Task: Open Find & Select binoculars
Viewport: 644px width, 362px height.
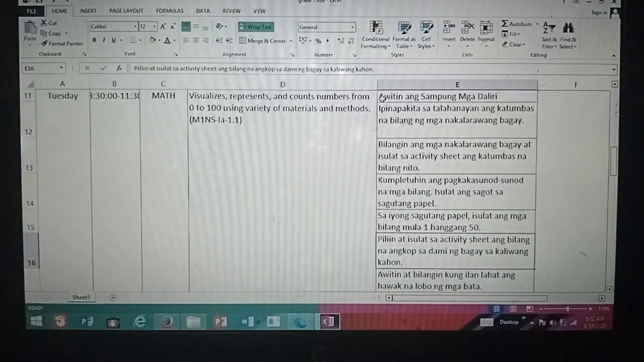Action: click(568, 35)
